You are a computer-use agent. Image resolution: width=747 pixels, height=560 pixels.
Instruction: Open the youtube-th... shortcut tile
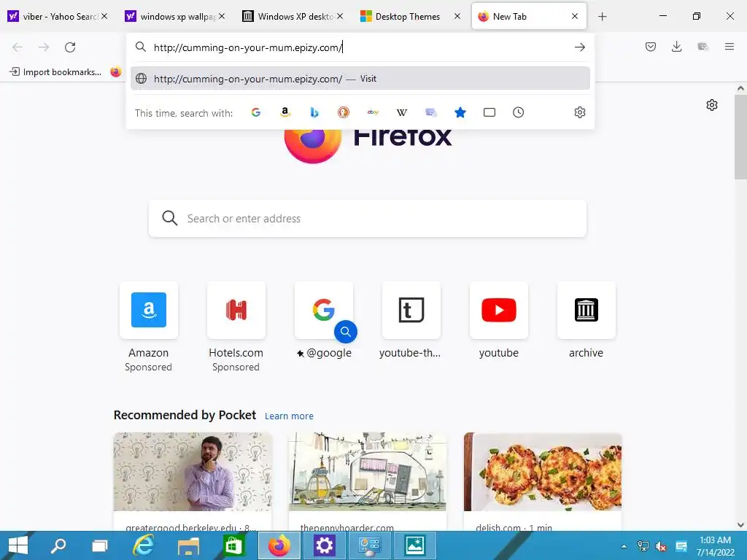[x=411, y=310]
